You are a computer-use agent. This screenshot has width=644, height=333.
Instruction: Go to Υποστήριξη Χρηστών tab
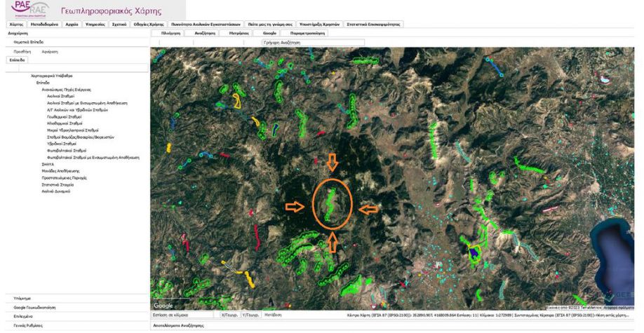pyautogui.click(x=319, y=25)
